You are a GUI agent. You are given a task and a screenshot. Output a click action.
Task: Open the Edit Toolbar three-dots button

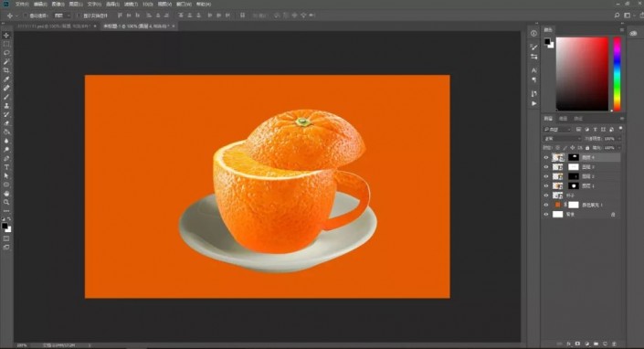click(6, 211)
